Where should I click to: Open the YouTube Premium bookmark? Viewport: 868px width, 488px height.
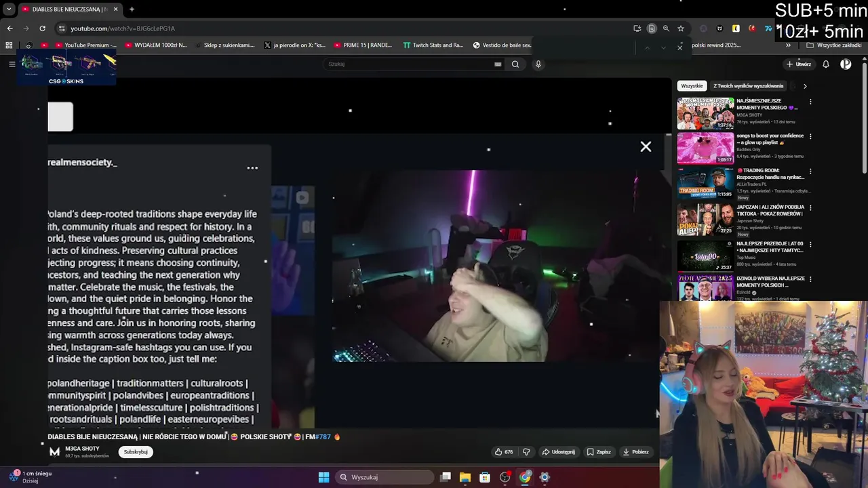[85, 45]
